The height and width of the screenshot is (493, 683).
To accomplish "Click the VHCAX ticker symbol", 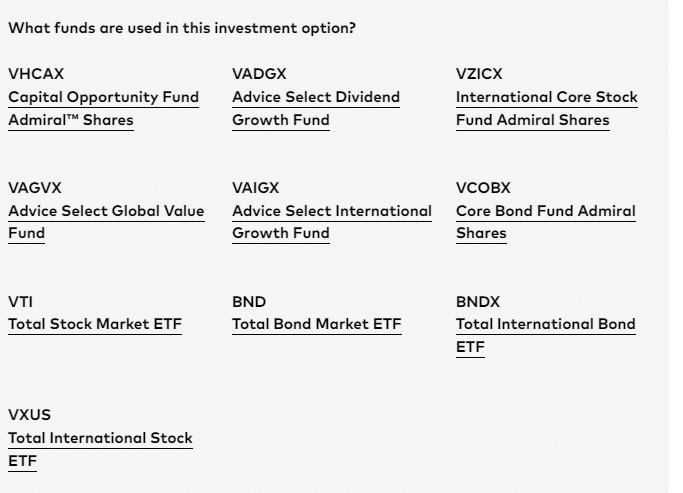I will pyautogui.click(x=36, y=74).
